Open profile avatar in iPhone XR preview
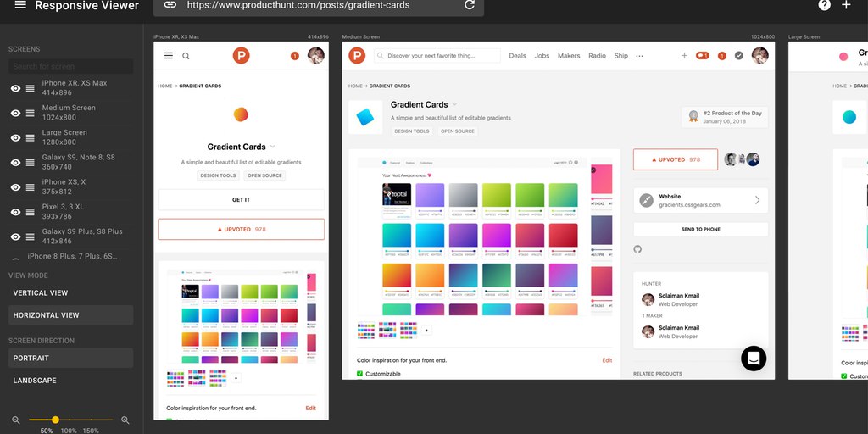 coord(315,55)
